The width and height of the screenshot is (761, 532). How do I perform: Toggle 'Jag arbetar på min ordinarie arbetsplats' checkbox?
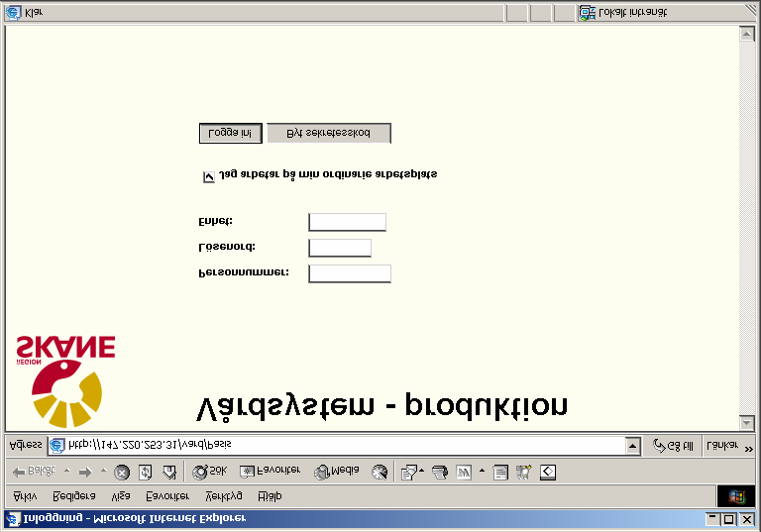click(209, 177)
